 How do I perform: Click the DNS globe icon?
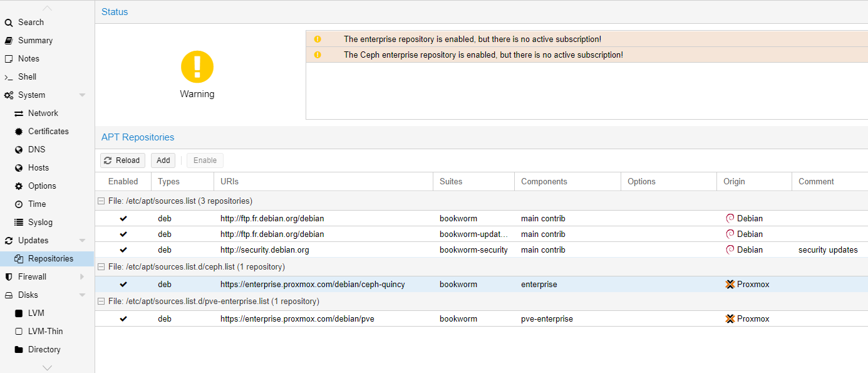click(x=19, y=150)
